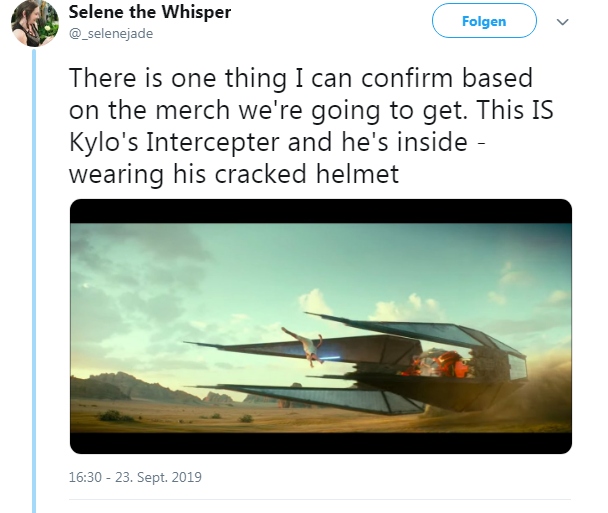
Task: Click the top black letterbox bar of image
Action: (321, 211)
